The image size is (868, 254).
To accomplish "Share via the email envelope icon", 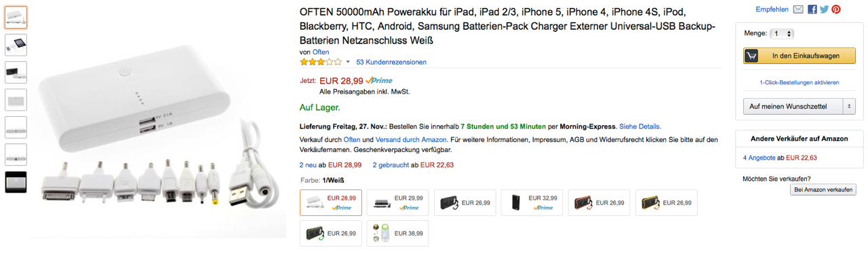I will (x=798, y=10).
